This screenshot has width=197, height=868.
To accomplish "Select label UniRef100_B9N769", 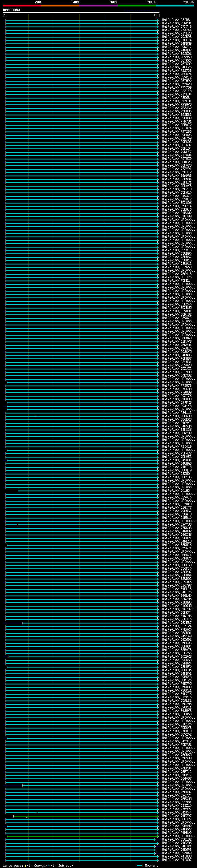I will click(177, 138).
